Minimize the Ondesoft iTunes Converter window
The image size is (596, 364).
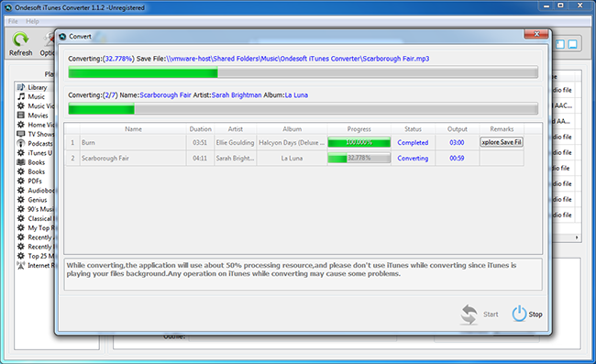[x=546, y=6]
